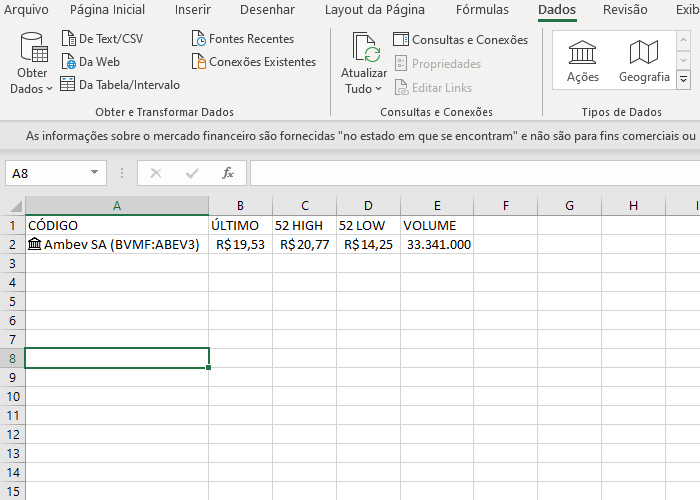Select the cell showing R$ 14,25
700x500 pixels.
[368, 245]
